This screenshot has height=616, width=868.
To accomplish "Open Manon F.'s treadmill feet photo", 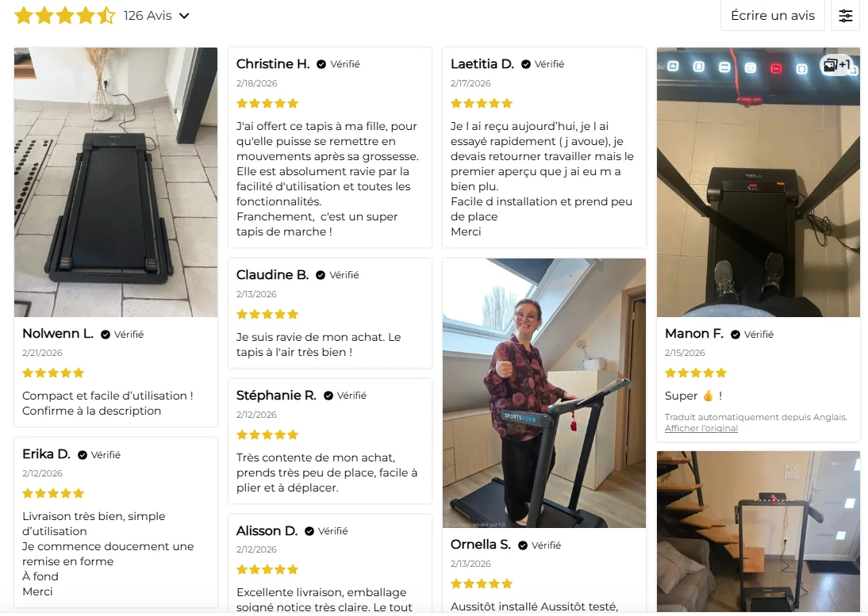I will coord(759,182).
